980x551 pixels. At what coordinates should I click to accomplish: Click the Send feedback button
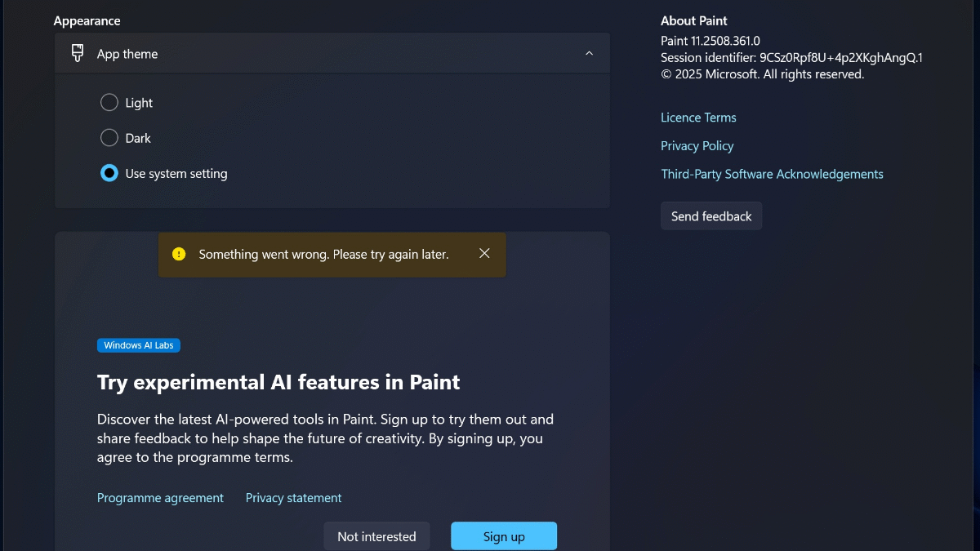(x=711, y=216)
